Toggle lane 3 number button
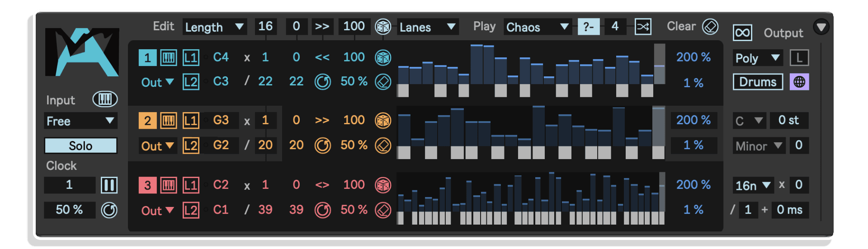Screen dimensions: 868x249 (x=147, y=185)
